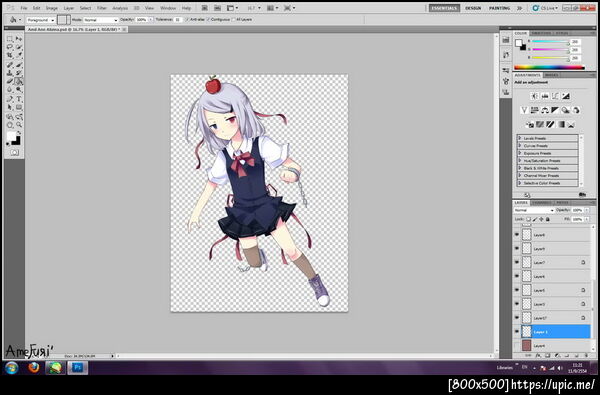Image resolution: width=600 pixels, height=395 pixels.
Task: Add a Gradient Map adjustment
Action: pyautogui.click(x=561, y=124)
